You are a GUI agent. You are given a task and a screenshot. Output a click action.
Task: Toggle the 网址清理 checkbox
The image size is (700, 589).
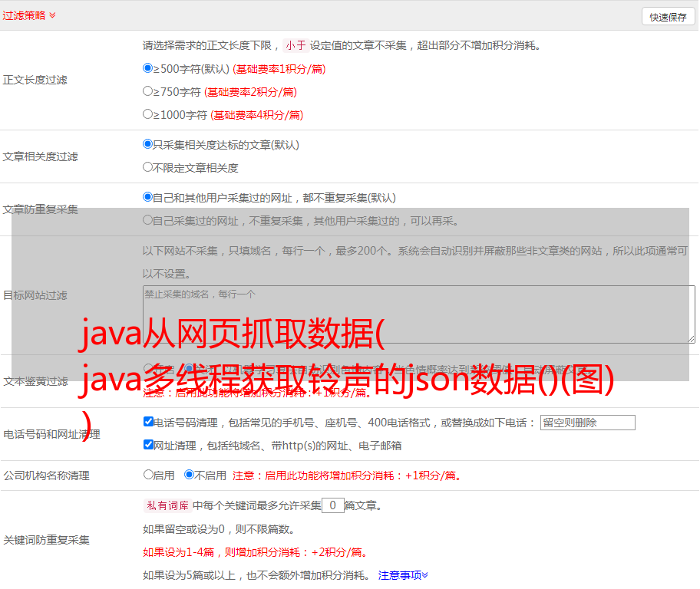coord(148,445)
